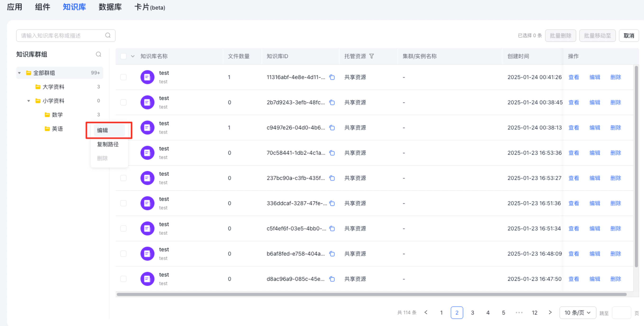Focus the knowledge base name search field
The width and height of the screenshot is (644, 326).
coord(66,36)
